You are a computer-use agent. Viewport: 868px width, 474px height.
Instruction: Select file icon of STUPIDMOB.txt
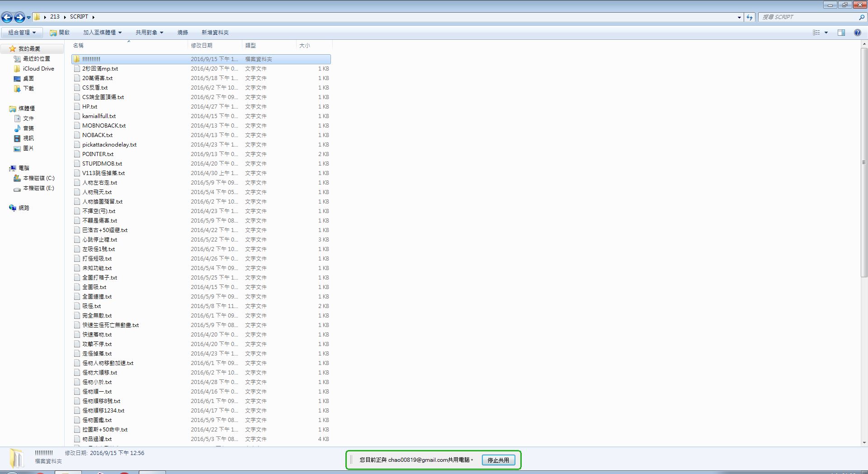tap(77, 164)
